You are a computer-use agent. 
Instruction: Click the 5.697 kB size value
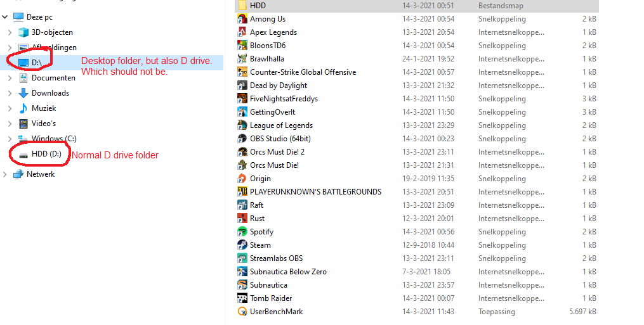(x=582, y=312)
